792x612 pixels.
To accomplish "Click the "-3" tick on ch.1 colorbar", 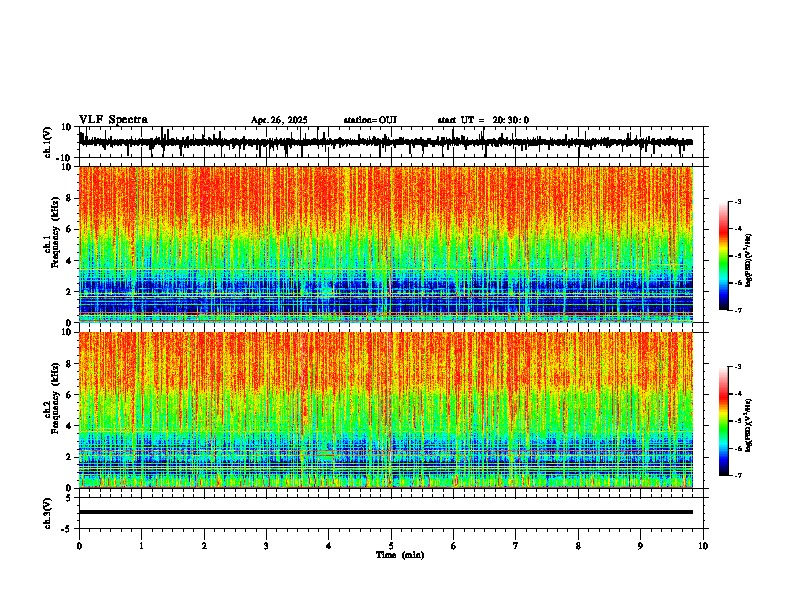I will pyautogui.click(x=738, y=201).
